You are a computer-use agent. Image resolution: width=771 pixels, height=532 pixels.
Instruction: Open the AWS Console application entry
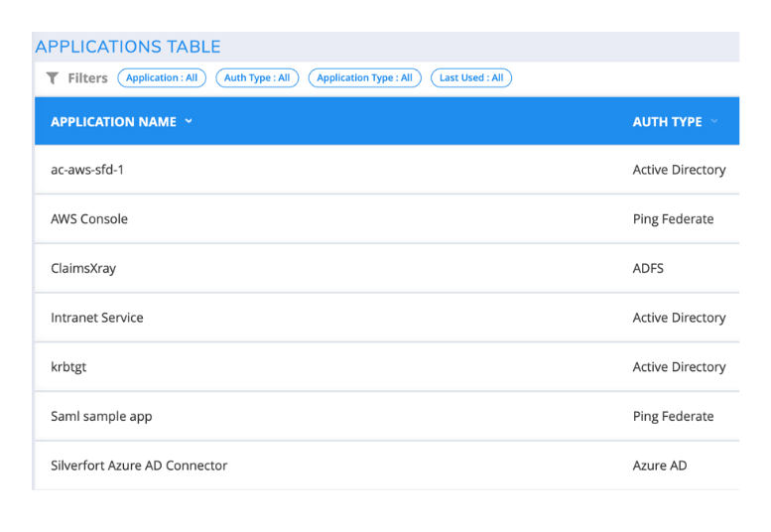click(x=89, y=219)
